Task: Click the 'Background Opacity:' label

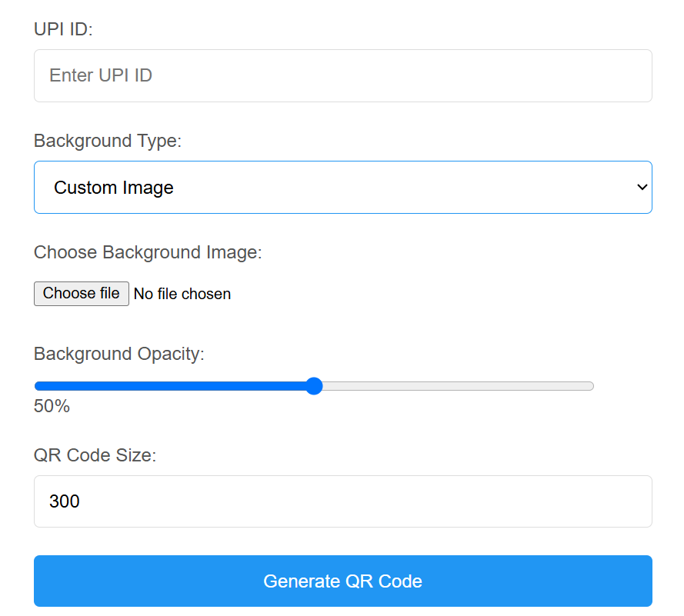Action: (119, 354)
